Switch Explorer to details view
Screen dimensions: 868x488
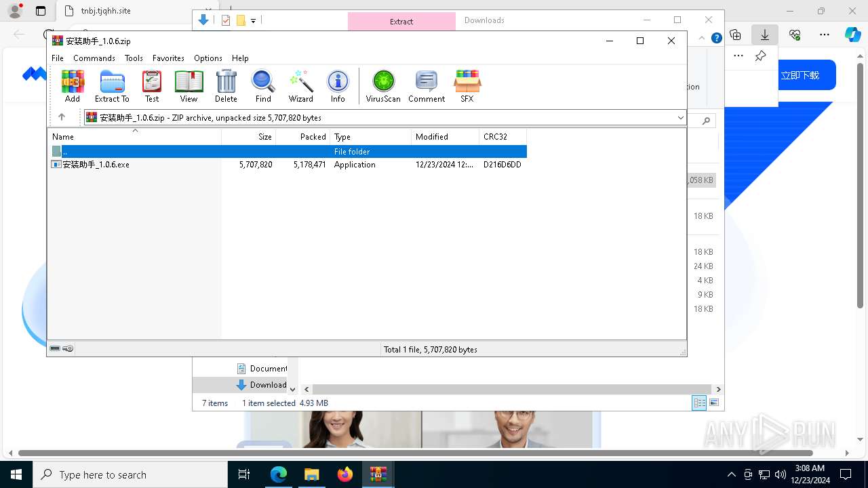point(699,403)
